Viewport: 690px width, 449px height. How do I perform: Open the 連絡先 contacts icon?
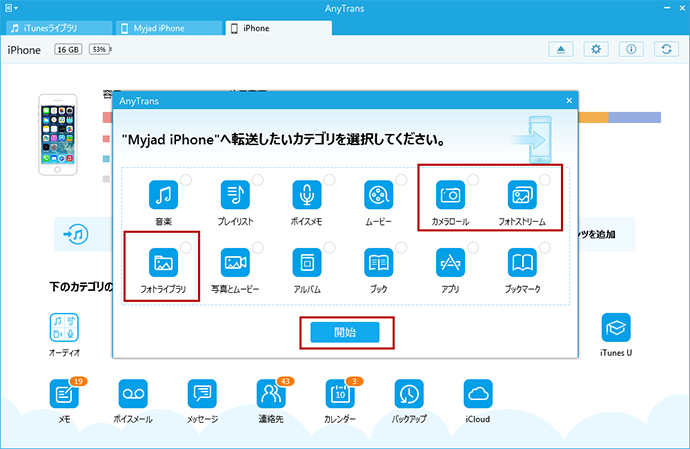[x=271, y=394]
